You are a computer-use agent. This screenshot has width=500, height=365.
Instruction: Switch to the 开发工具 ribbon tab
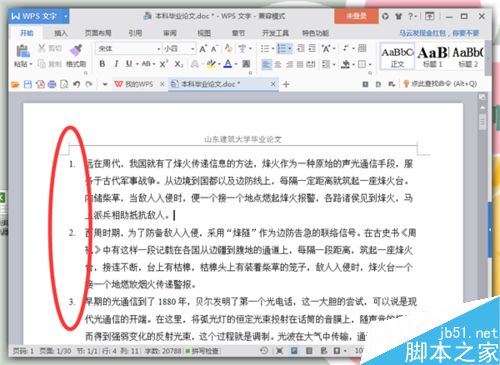[x=275, y=33]
